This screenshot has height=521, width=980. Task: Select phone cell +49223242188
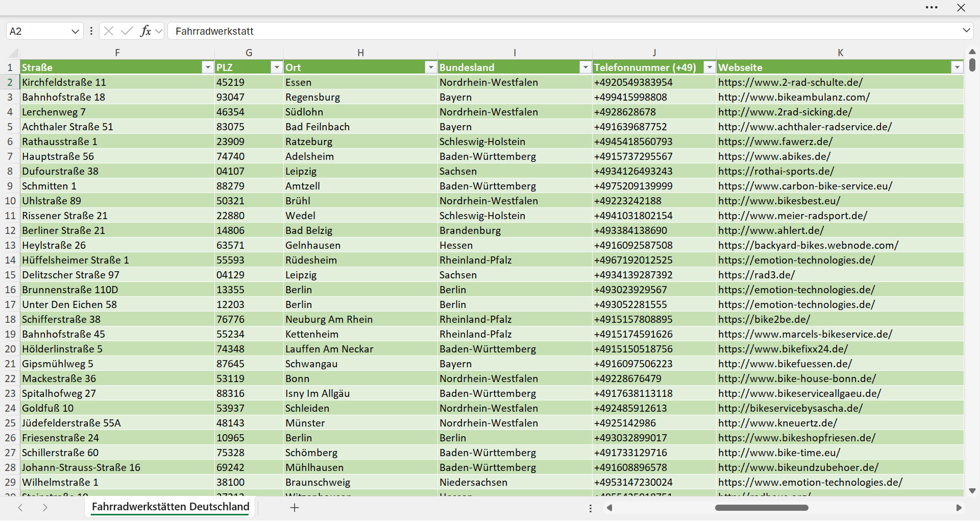coord(654,201)
